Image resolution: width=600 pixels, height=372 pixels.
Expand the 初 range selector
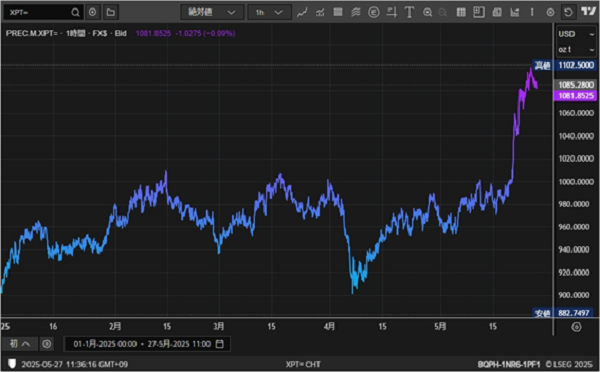[x=20, y=344]
